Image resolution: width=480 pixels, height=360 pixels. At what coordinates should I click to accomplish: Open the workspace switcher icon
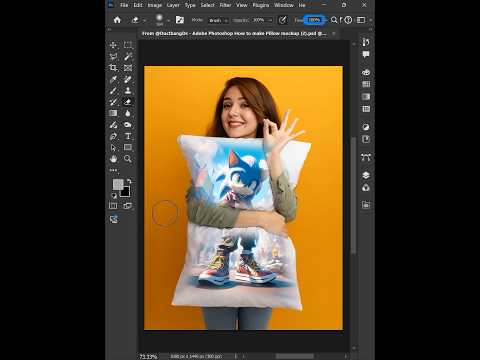tap(361, 20)
